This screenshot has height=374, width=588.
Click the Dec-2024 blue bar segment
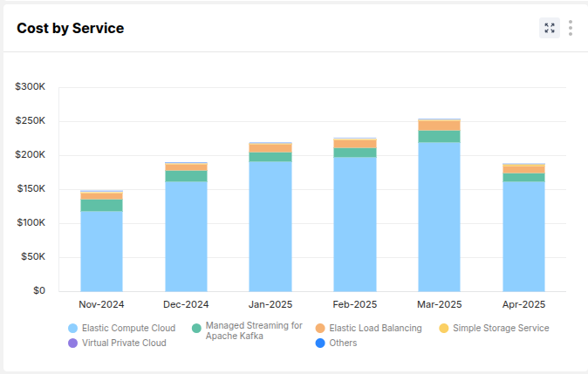pyautogui.click(x=186, y=235)
